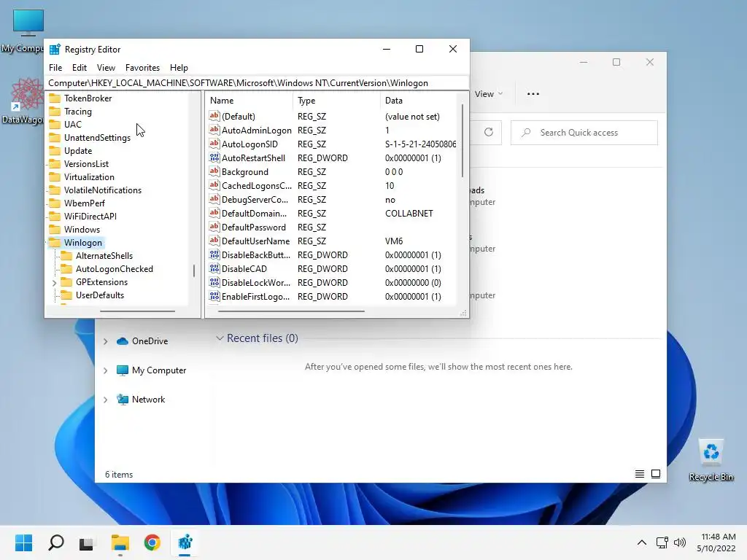
Task: Click the values pane horizontal scrollbar
Action: (291, 311)
